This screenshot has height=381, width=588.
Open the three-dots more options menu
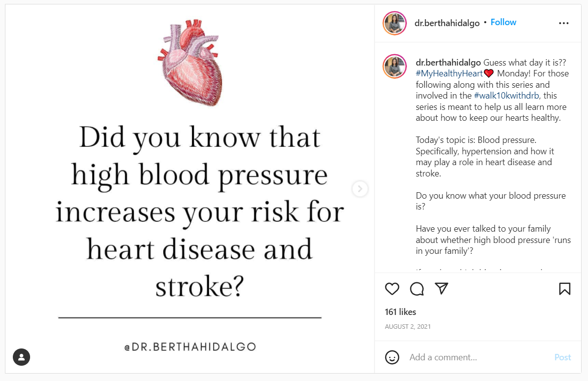pos(564,23)
